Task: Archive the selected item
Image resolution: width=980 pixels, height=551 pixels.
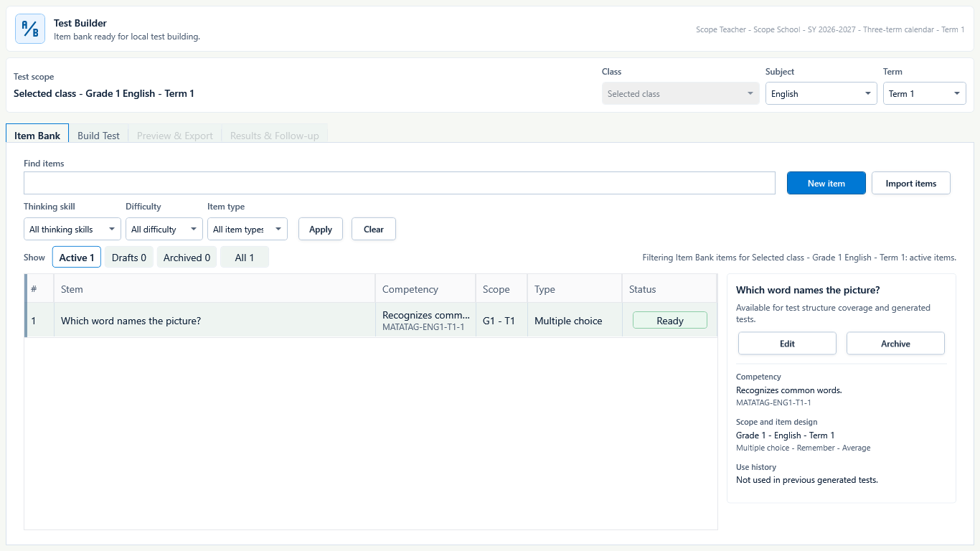Action: pos(895,344)
